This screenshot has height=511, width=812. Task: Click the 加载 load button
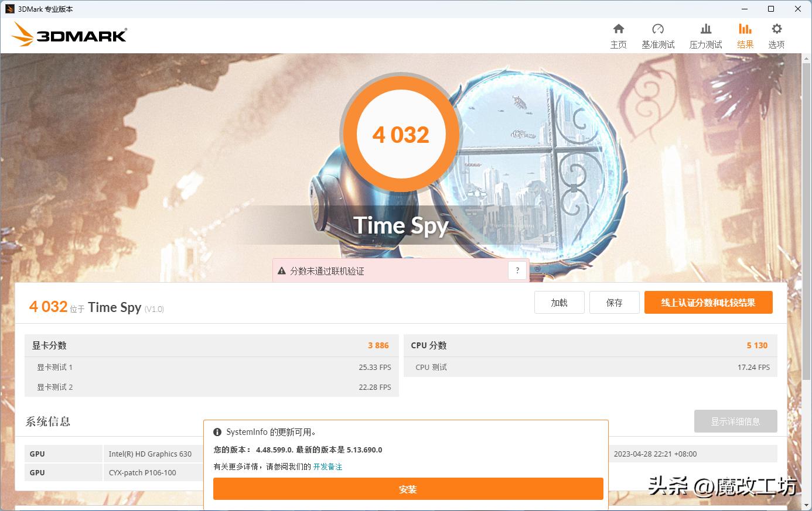click(x=559, y=302)
